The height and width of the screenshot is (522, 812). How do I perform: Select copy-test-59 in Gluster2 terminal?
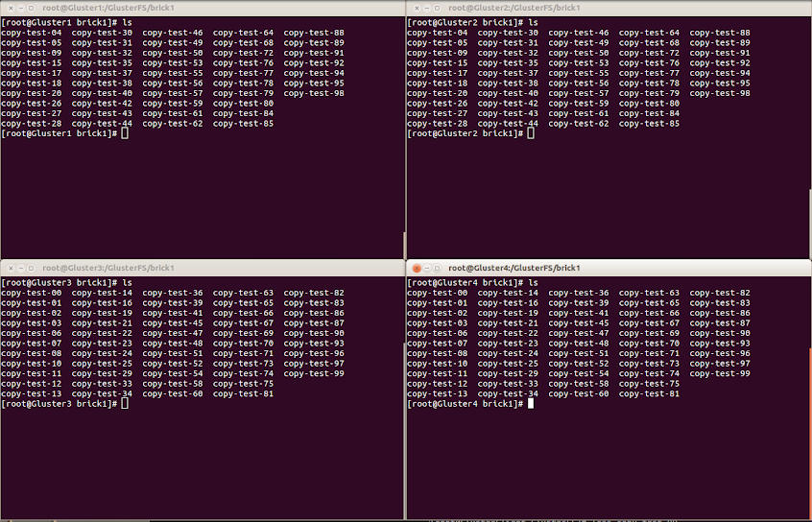tap(579, 104)
